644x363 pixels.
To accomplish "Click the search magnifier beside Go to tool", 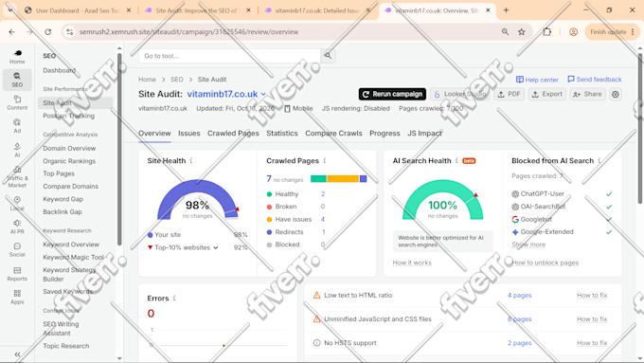I will coord(328,56).
